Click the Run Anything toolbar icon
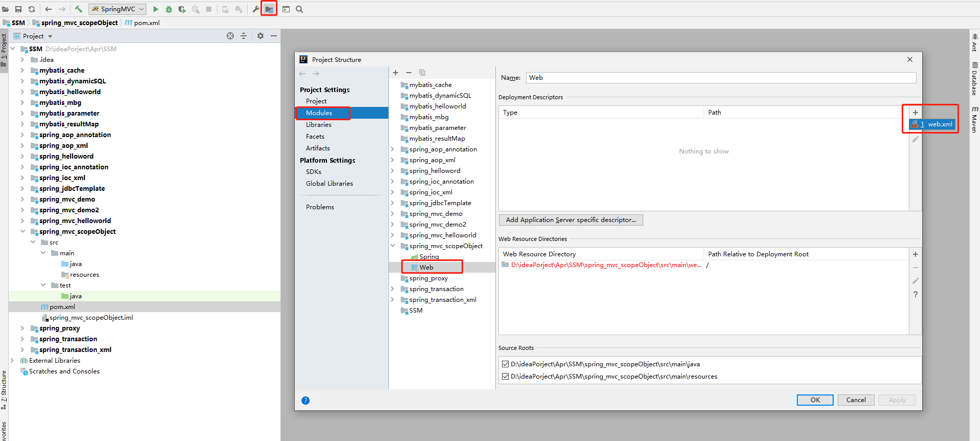 [x=286, y=9]
